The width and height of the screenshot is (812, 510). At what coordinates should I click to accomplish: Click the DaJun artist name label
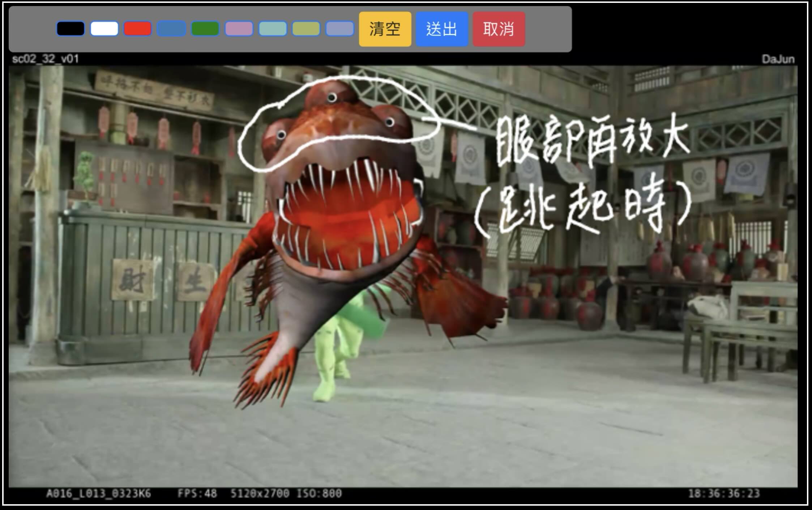(x=778, y=59)
